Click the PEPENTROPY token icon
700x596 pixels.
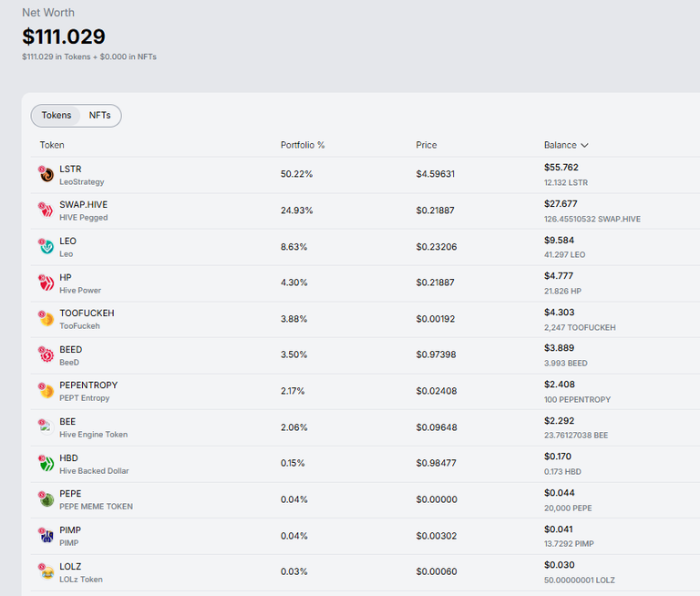coord(46,391)
